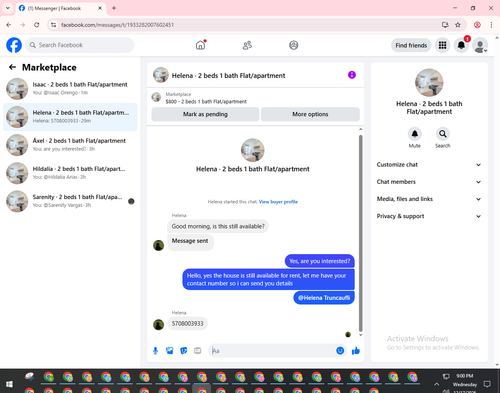500x393 pixels.
Task: Open the Friends icon in top navigation
Action: (x=247, y=45)
